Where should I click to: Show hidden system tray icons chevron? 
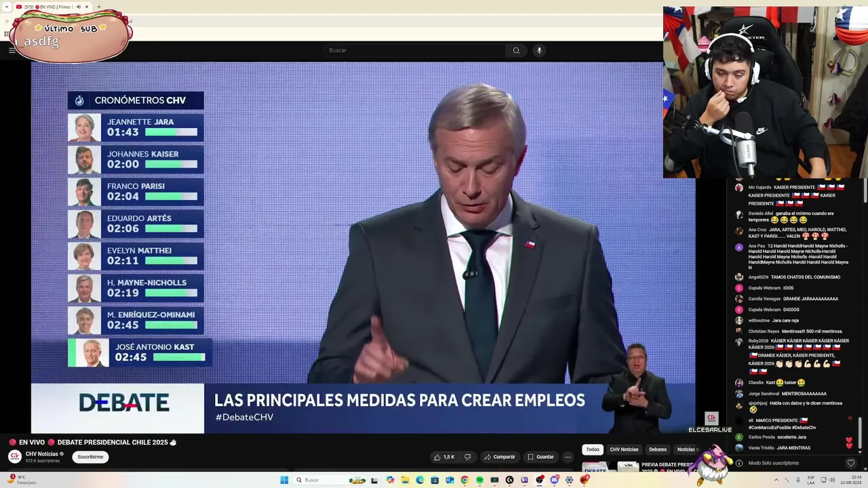coord(776,480)
